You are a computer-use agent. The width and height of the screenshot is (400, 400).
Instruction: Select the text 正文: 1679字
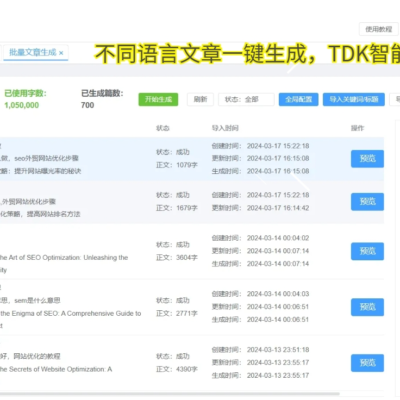tap(177, 208)
